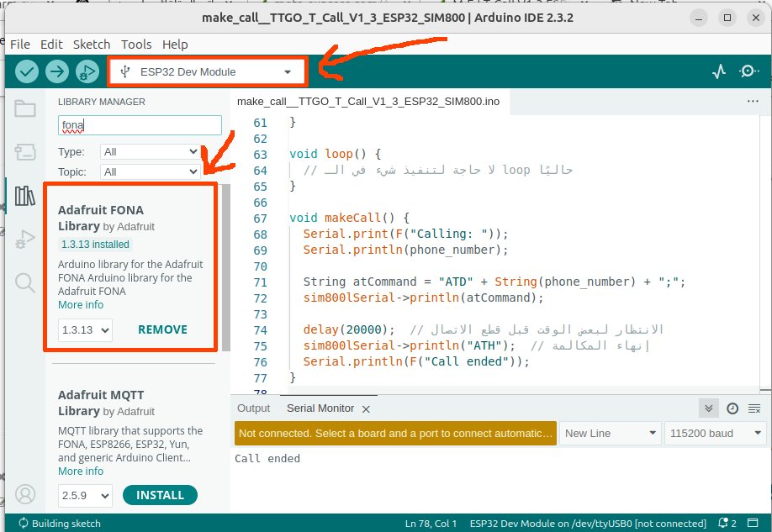
Task: Click the delay(20000) code line
Action: click(x=484, y=329)
